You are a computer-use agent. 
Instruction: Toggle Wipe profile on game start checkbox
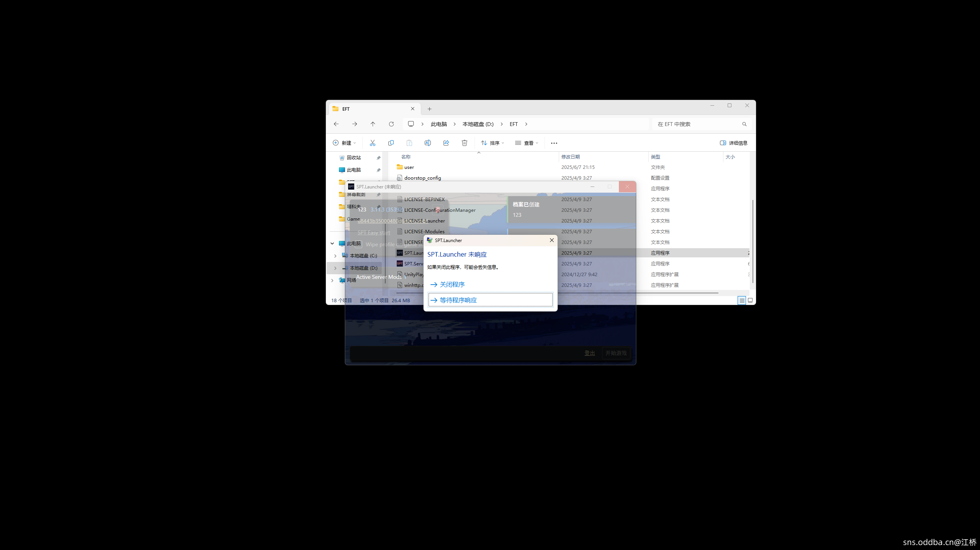358,244
